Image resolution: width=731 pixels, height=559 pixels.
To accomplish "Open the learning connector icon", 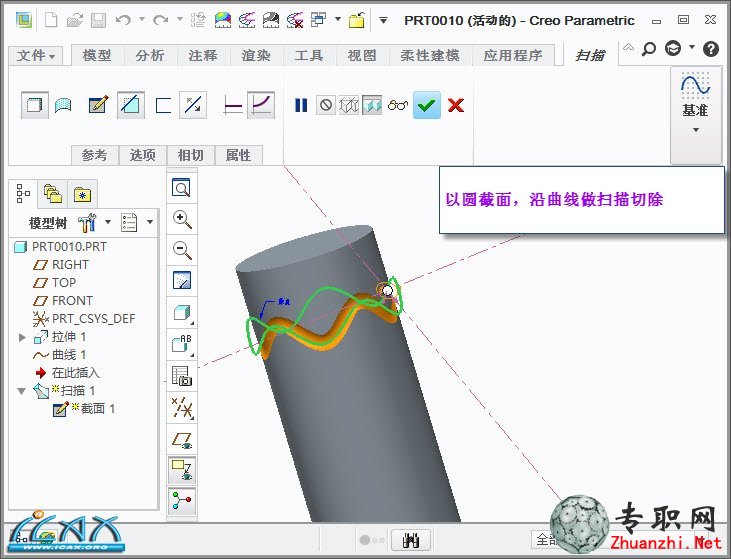I will (x=673, y=48).
